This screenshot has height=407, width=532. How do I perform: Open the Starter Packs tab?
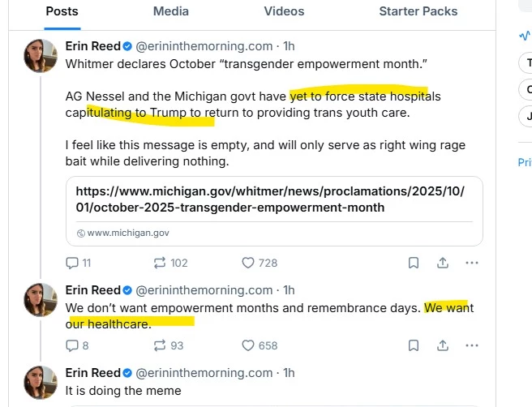click(418, 11)
